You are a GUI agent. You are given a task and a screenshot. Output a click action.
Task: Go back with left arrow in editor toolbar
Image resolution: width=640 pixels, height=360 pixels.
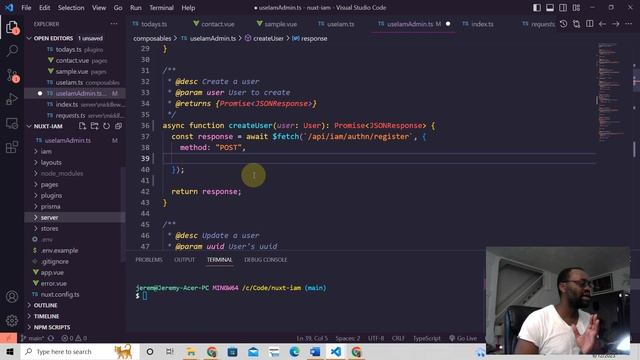point(602,24)
